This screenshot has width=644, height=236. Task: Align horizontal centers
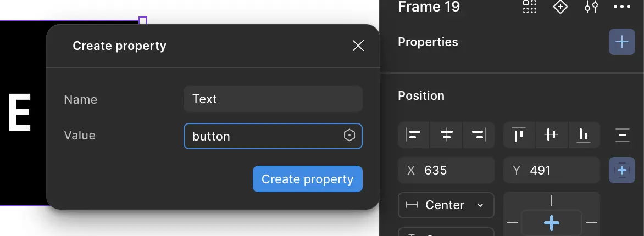447,134
